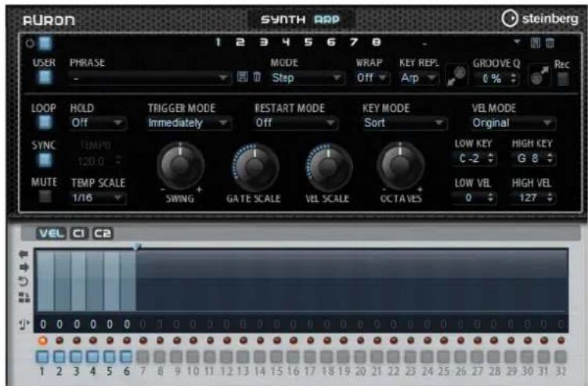Enable step 32 button
This screenshot has height=386, width=588.
561,357
